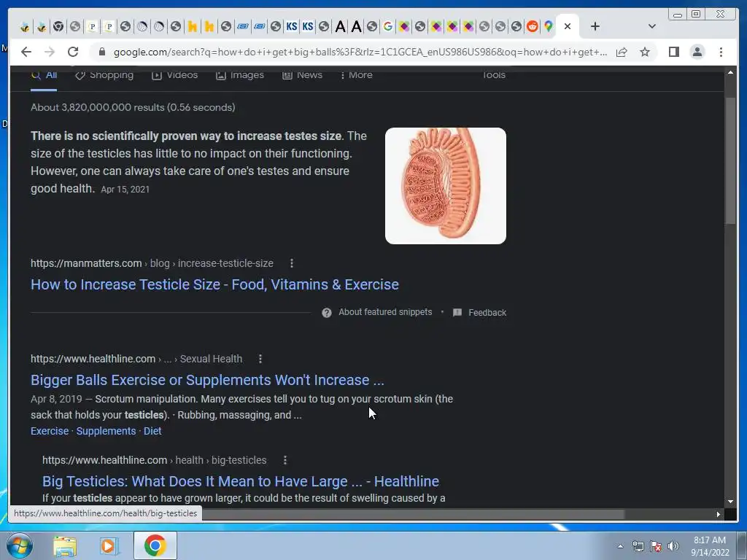Open Big Testicles Healthline result link
This screenshot has height=560, width=747.
click(241, 481)
